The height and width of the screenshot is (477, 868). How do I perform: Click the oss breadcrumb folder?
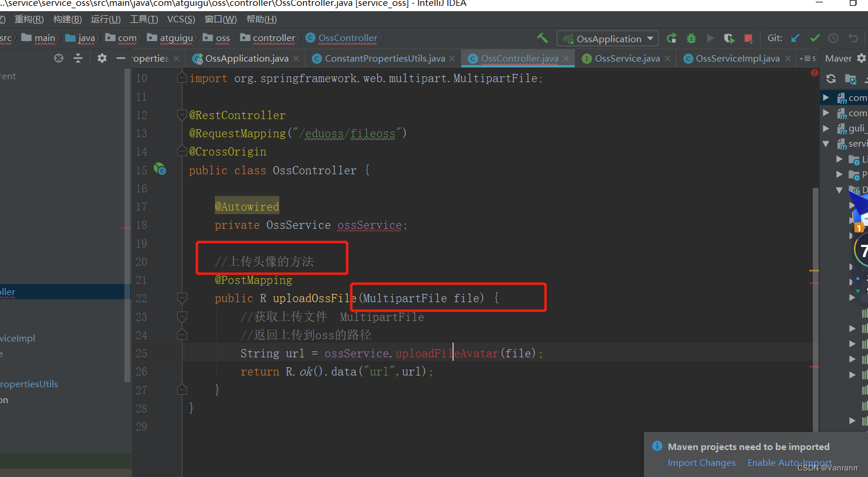(x=217, y=38)
